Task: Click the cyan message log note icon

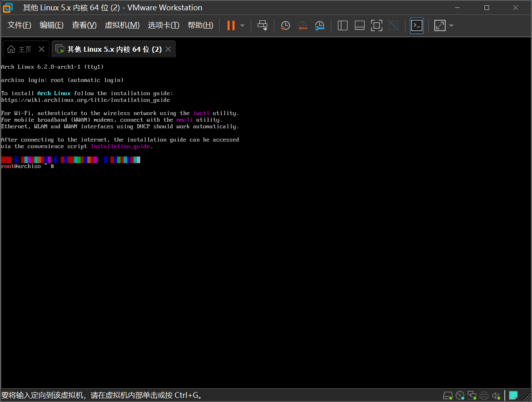Action: coord(513,395)
